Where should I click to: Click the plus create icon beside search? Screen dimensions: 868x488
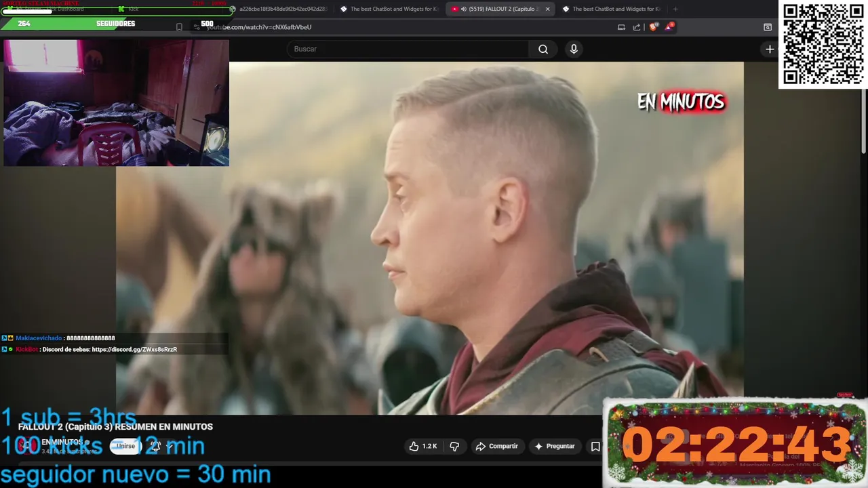click(x=770, y=49)
